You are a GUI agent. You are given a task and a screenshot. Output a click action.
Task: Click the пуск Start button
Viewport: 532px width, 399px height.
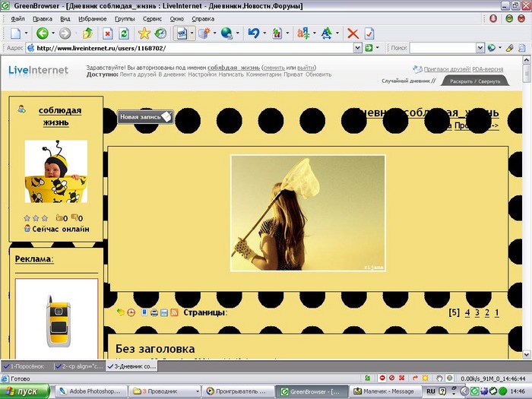(x=25, y=391)
